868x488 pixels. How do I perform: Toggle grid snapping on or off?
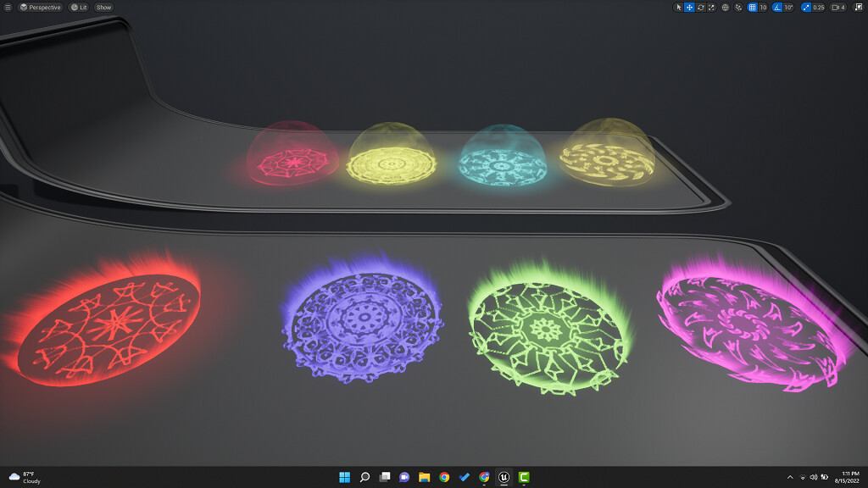[x=751, y=8]
